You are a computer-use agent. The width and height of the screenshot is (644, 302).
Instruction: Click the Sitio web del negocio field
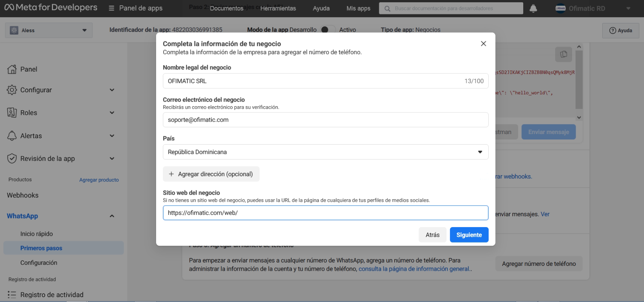click(x=325, y=213)
